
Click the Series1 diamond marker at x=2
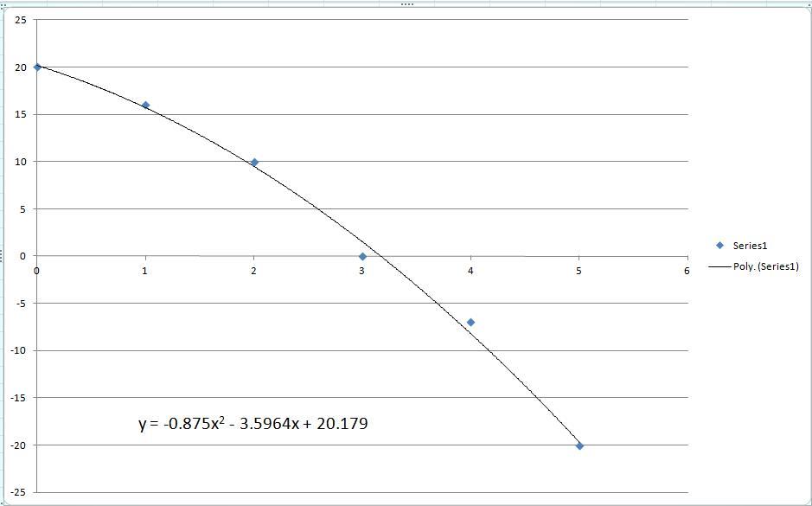(x=254, y=162)
